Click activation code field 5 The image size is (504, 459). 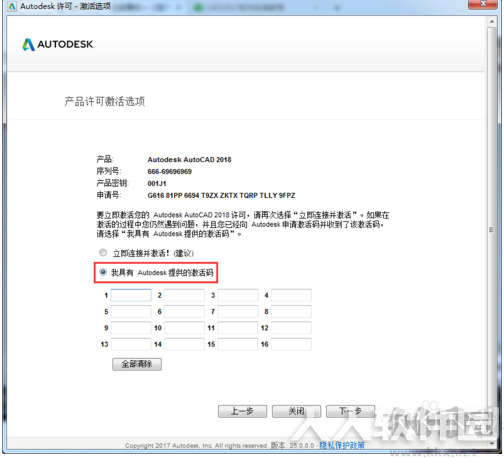coord(131,312)
